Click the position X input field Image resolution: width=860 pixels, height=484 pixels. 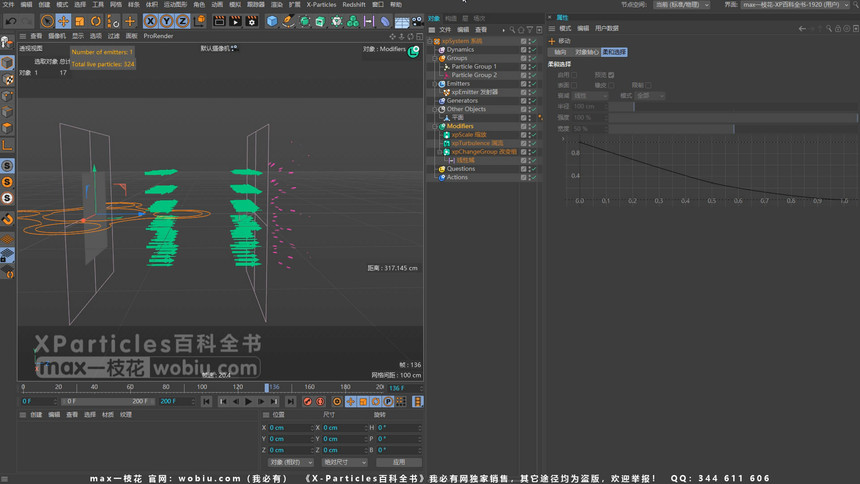291,427
